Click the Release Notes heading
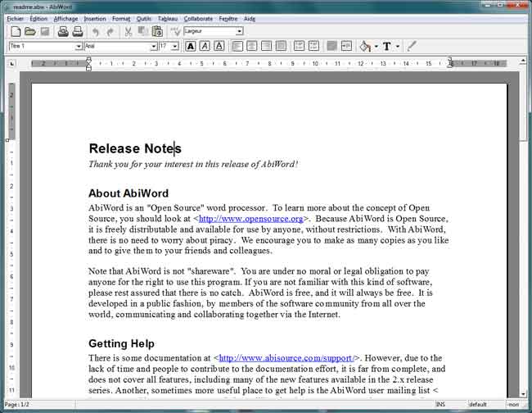 (135, 149)
